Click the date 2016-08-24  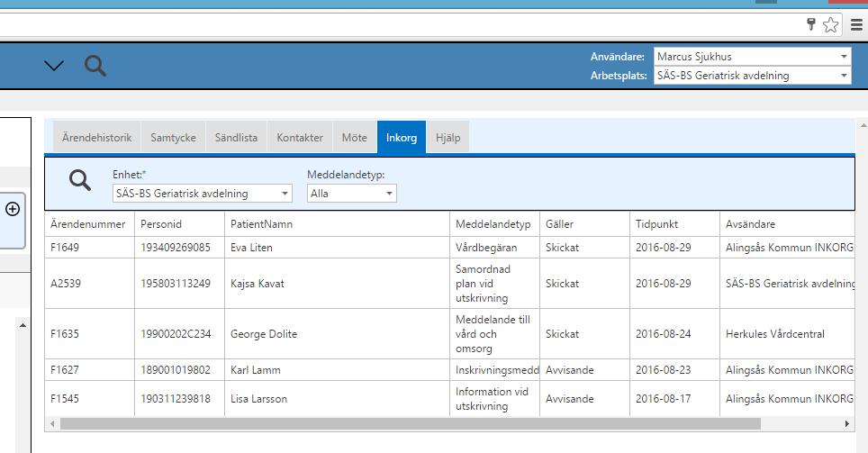664,334
